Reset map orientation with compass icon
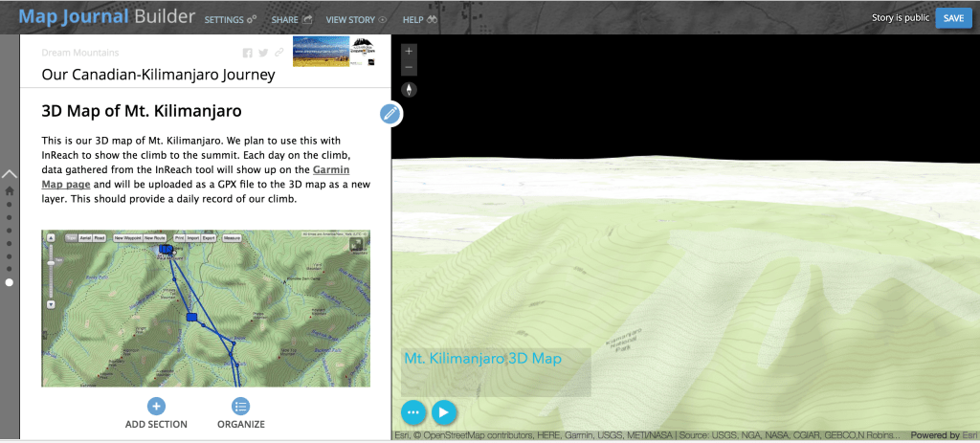The image size is (980, 443). [410, 89]
